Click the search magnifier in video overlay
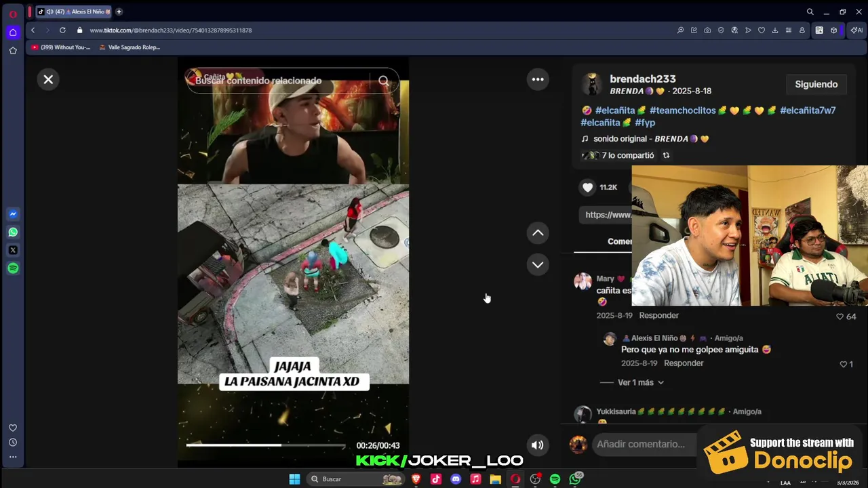868x488 pixels. (384, 81)
